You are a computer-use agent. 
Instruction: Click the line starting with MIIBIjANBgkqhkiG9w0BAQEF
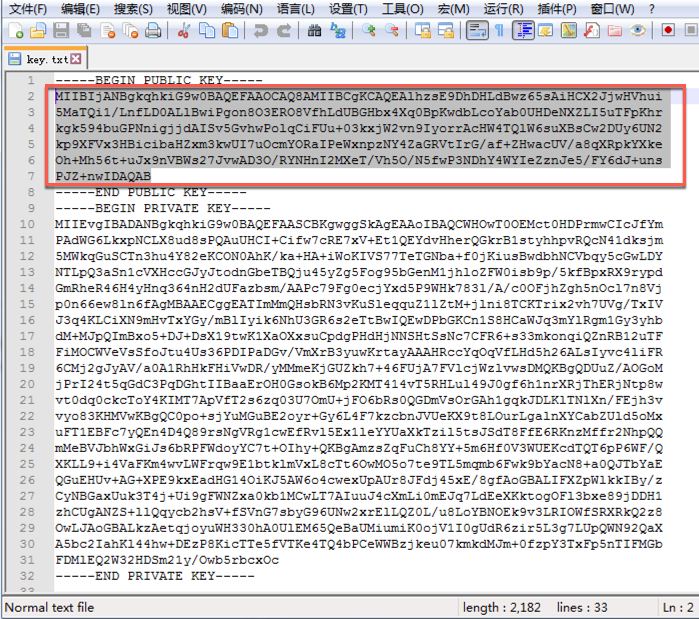click(358, 96)
